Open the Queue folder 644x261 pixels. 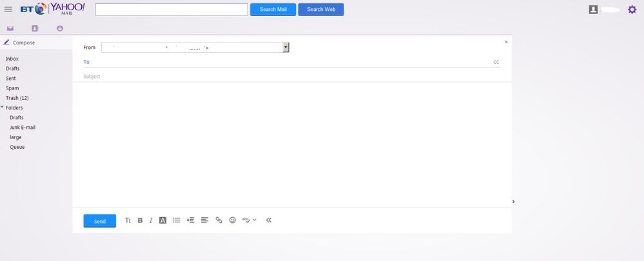(17, 147)
